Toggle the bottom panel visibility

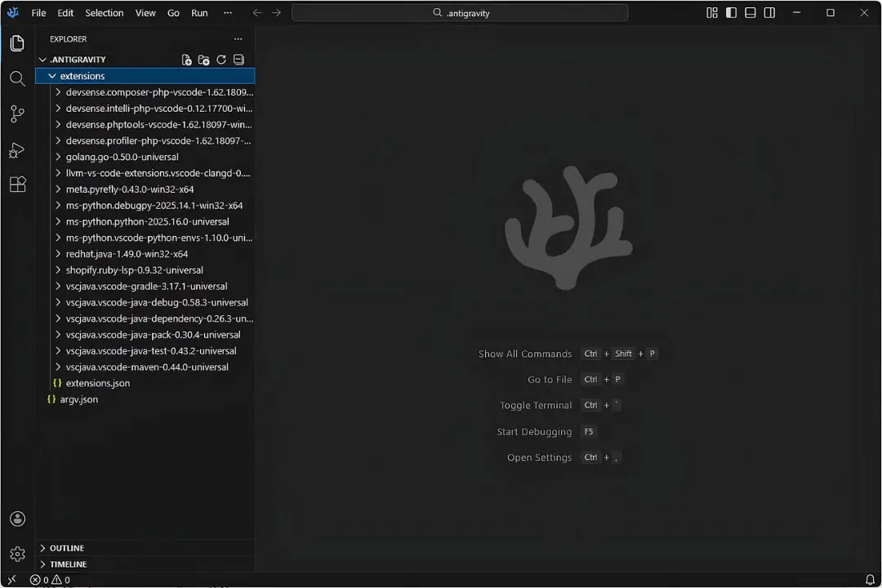click(x=751, y=12)
